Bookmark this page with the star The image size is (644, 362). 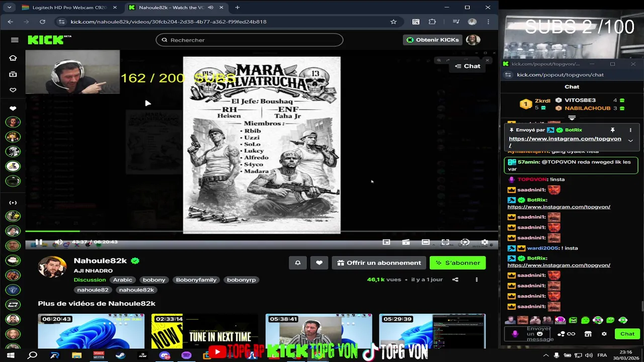click(x=393, y=22)
